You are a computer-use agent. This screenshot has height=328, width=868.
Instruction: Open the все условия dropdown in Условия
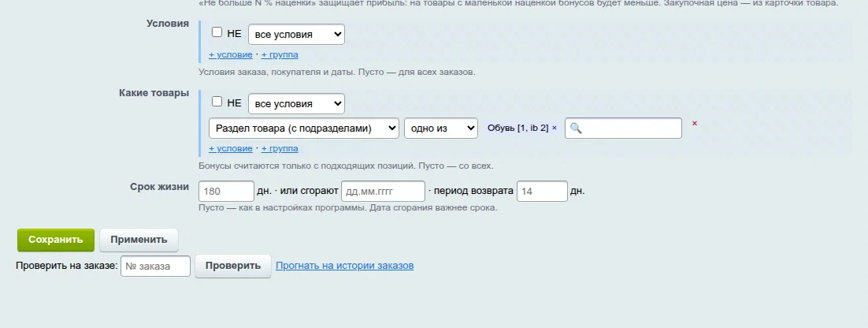click(296, 35)
